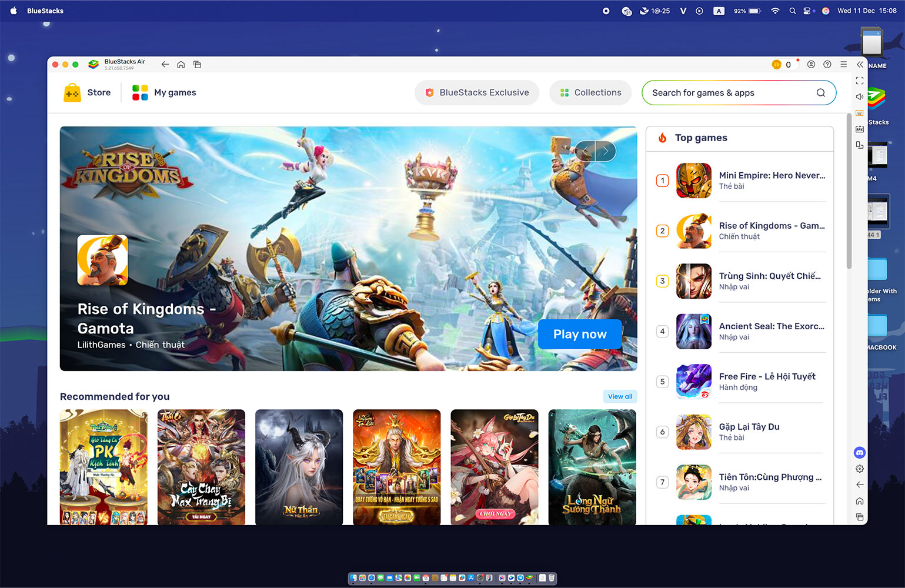The height and width of the screenshot is (588, 905).
Task: Open Mini Empire: Hero Never... in Top games
Action: pos(740,181)
